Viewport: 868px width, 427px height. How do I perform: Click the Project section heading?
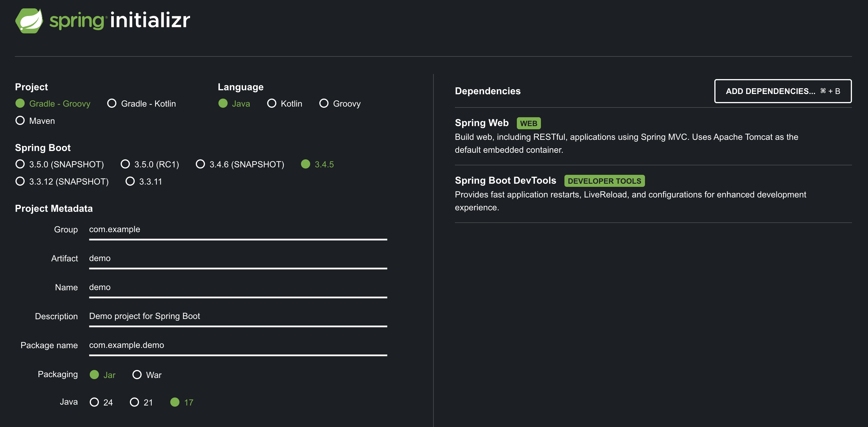(x=31, y=87)
